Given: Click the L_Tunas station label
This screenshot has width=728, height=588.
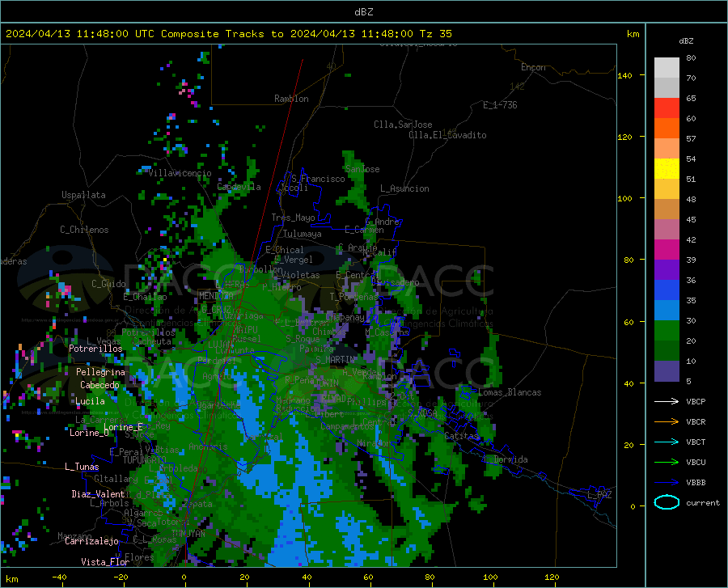Looking at the screenshot, I should click(x=82, y=467).
